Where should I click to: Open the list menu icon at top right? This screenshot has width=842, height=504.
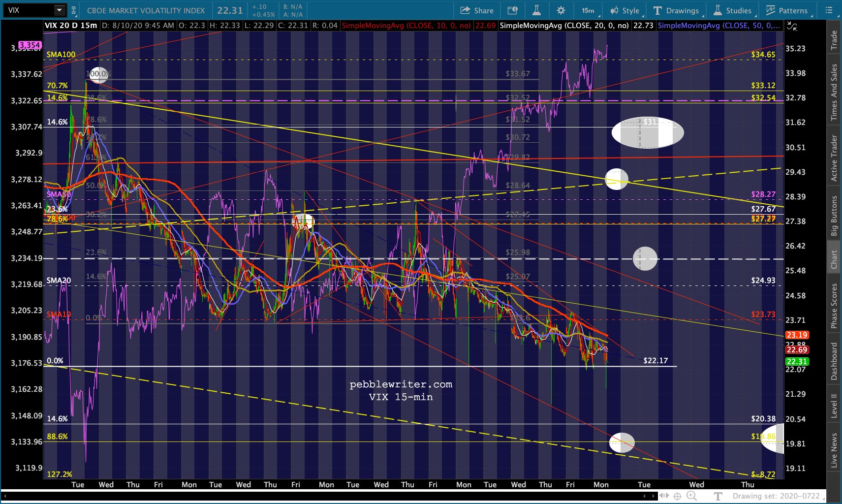point(829,10)
